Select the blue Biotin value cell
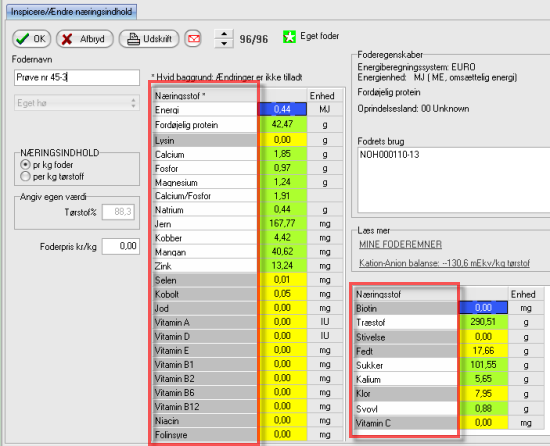This screenshot has height=446, width=550. [x=483, y=308]
